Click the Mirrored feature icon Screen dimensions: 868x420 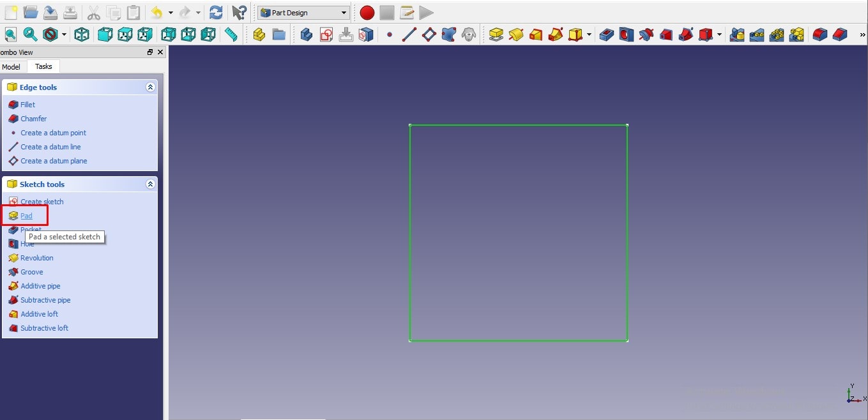737,34
